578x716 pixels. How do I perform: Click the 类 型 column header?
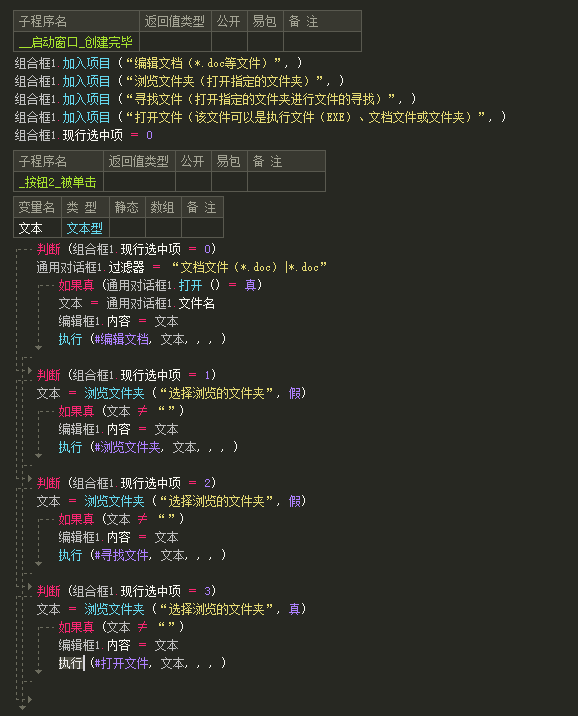point(85,207)
